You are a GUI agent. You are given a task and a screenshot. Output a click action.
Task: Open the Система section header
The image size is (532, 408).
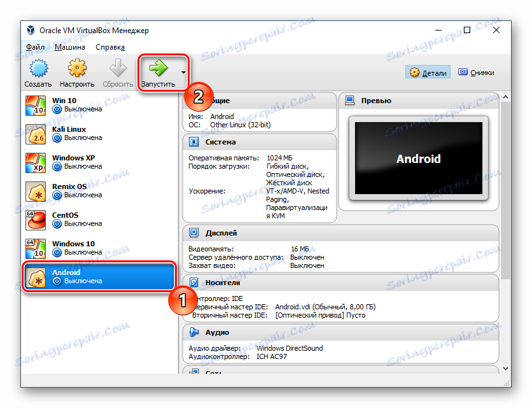(x=260, y=142)
